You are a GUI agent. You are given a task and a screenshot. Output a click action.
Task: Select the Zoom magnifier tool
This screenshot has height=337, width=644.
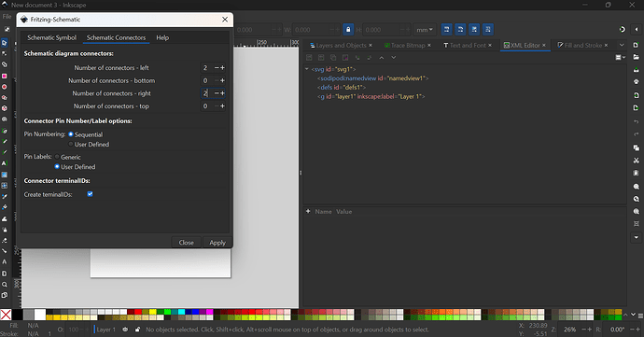5,285
